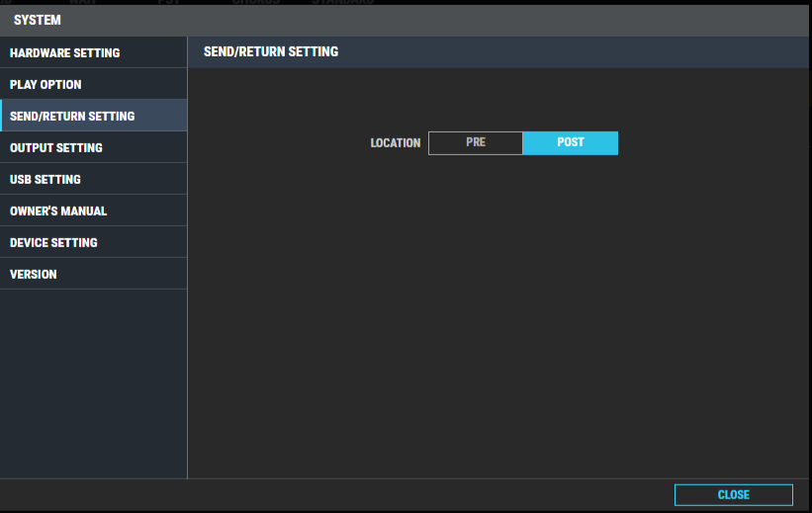Click the divider between sidebar and settings panel

tap(187, 297)
